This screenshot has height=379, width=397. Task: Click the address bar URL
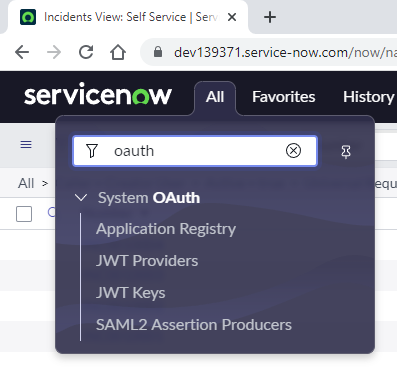pos(285,52)
